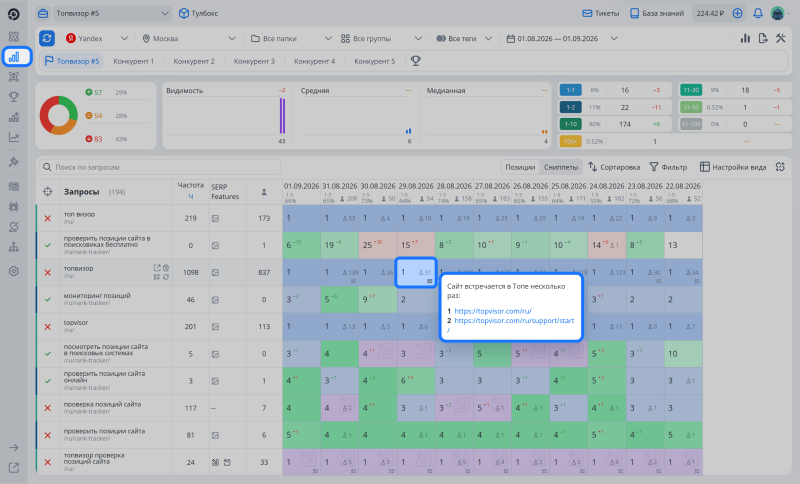Image resolution: width=800 pixels, height=484 pixels.
Task: Click the blue refresh positions button
Action: click(47, 38)
